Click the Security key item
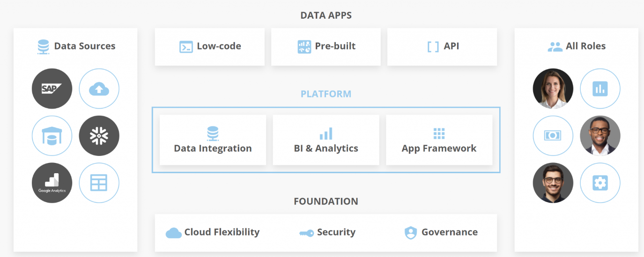Viewport: 644px width, 257px height. [327, 232]
